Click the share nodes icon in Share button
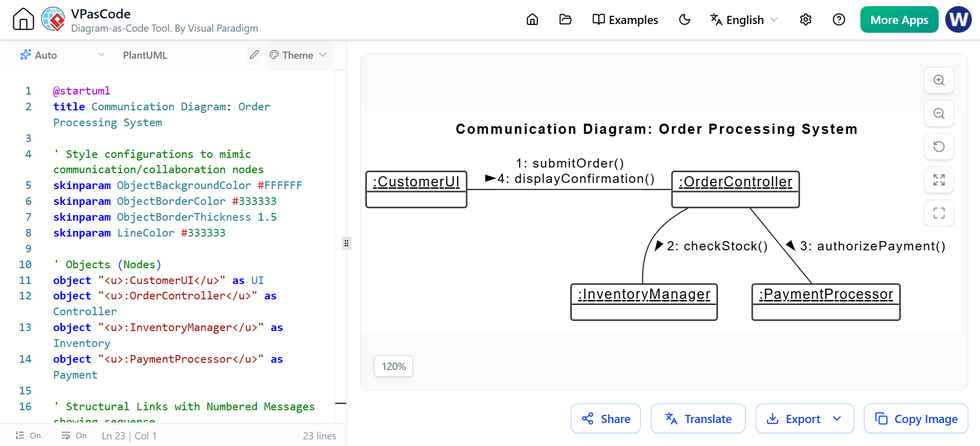980x446 pixels. pos(588,418)
